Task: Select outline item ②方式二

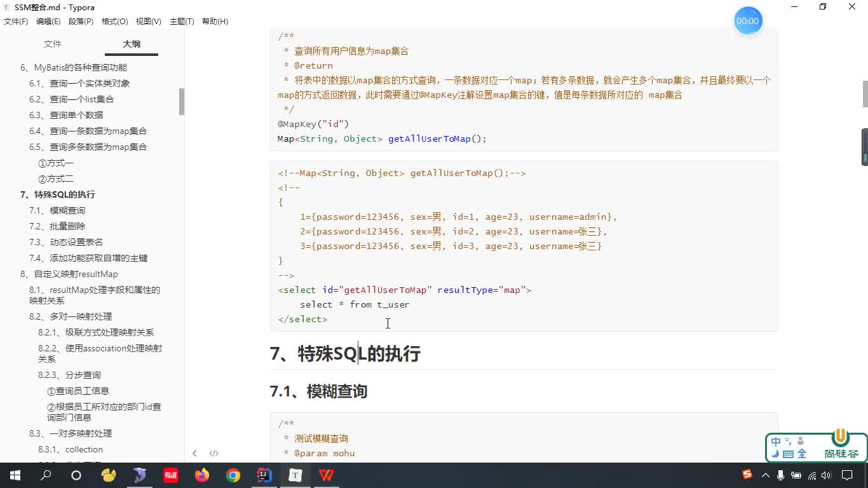Action: 56,179
